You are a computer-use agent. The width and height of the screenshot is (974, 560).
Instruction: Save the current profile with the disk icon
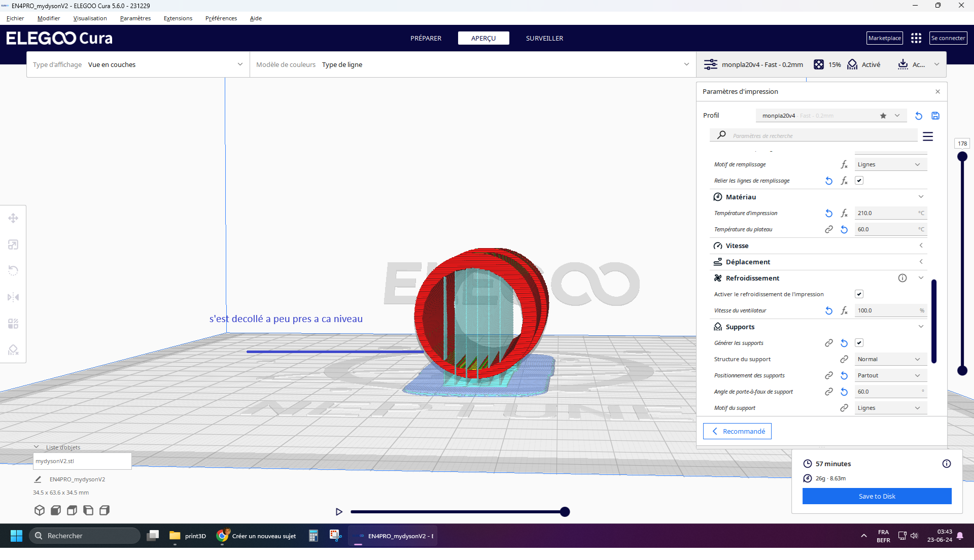point(935,116)
